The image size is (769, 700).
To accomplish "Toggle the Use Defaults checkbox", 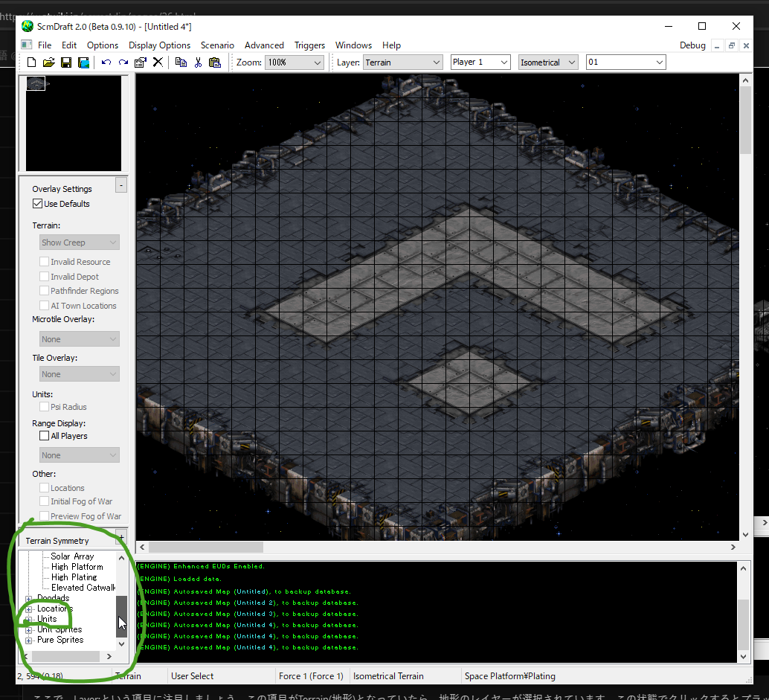I will (x=37, y=204).
